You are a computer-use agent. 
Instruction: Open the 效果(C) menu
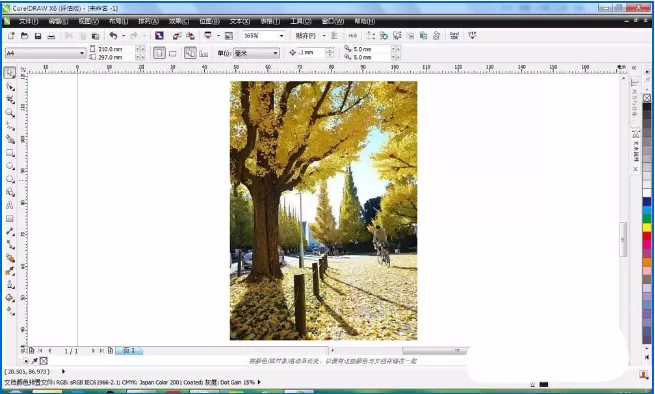179,21
